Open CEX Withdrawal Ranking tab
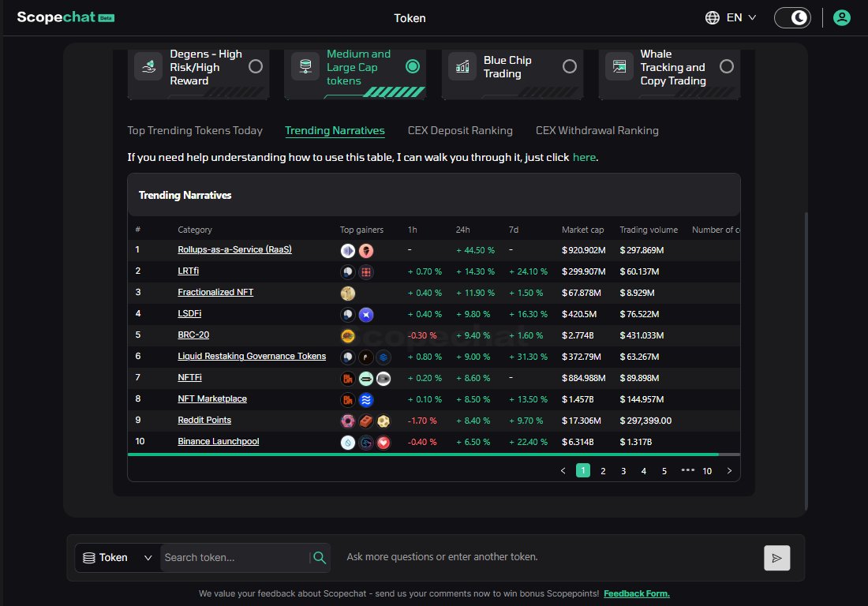Screen dimensions: 868x606 pos(597,131)
